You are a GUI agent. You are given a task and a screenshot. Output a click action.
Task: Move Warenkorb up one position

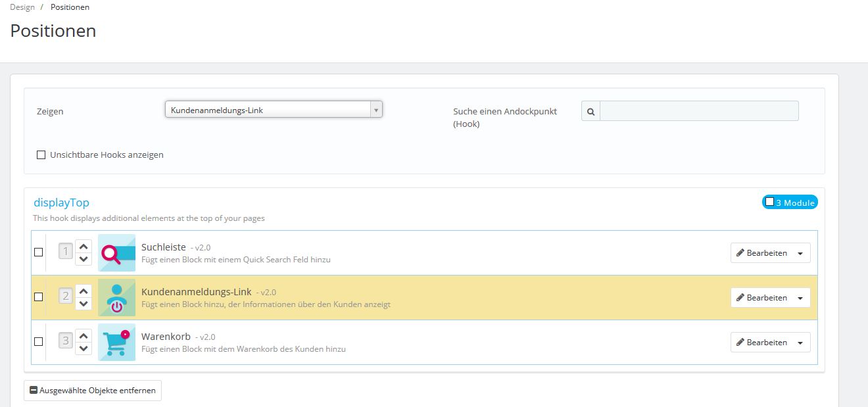pos(84,335)
